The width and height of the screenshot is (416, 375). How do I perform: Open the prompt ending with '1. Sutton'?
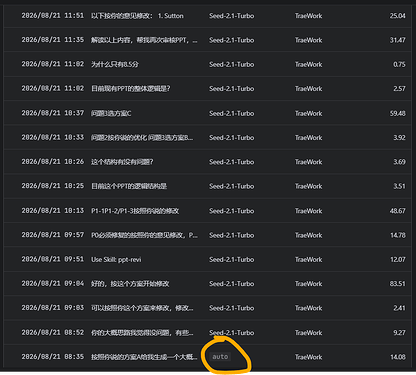137,16
